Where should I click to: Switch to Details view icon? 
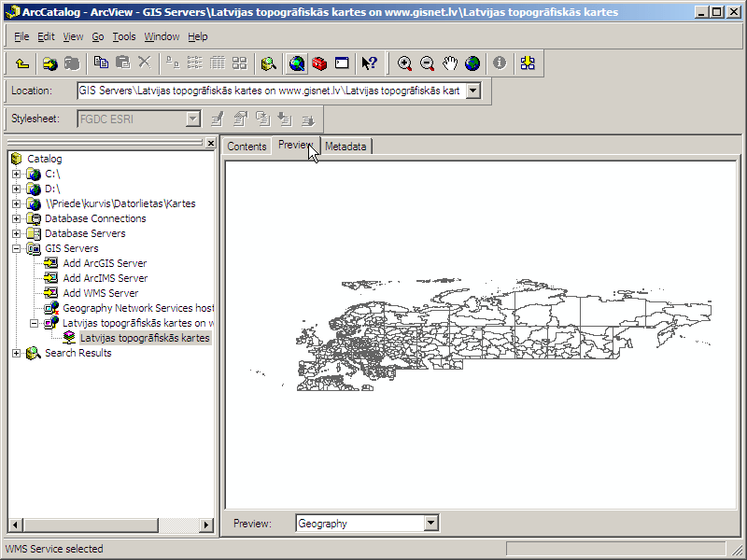click(218, 63)
